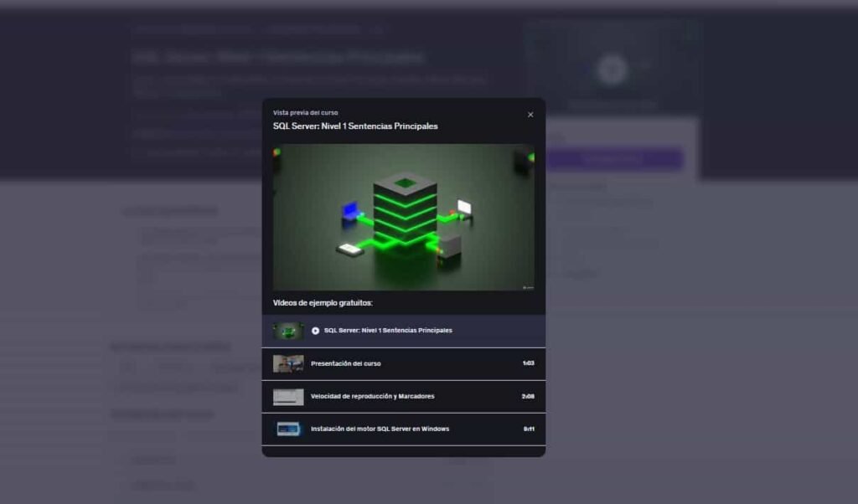Select the currently playing SQL Server Nivel 1 row title
The width and height of the screenshot is (858, 504).
pyautogui.click(x=388, y=331)
